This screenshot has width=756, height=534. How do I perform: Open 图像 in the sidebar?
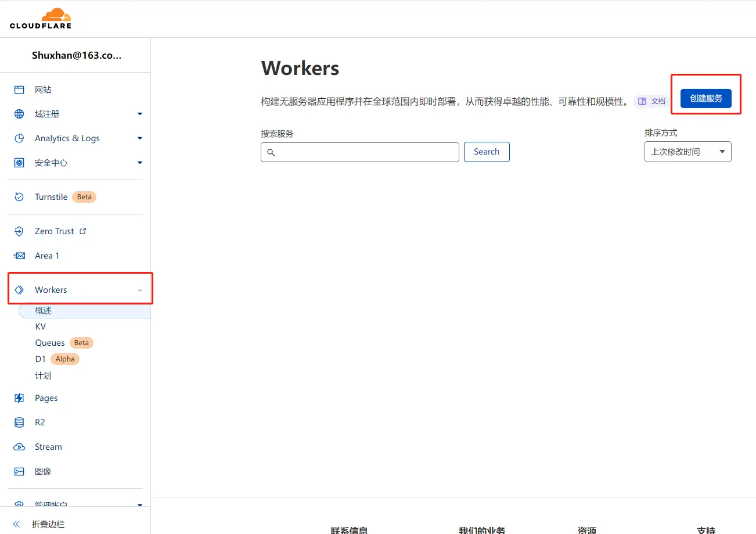click(x=43, y=471)
